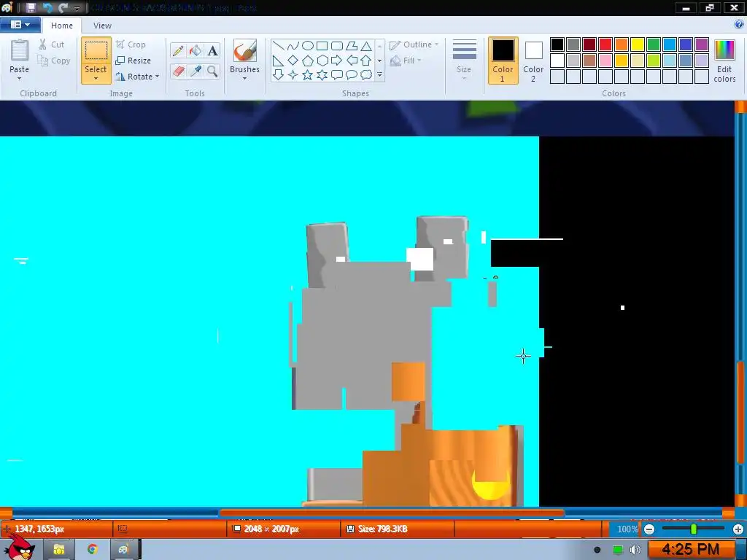Choose the Right arrow shape

pyautogui.click(x=337, y=61)
